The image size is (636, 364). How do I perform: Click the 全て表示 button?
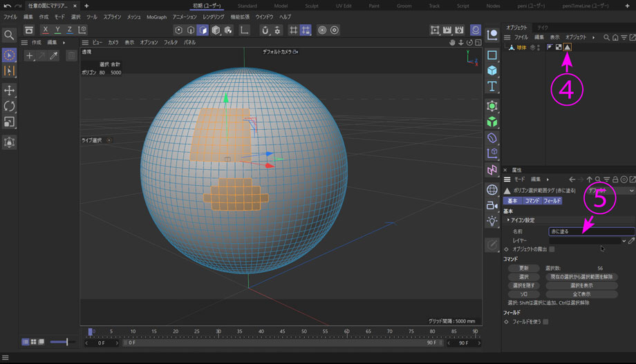(x=581, y=294)
